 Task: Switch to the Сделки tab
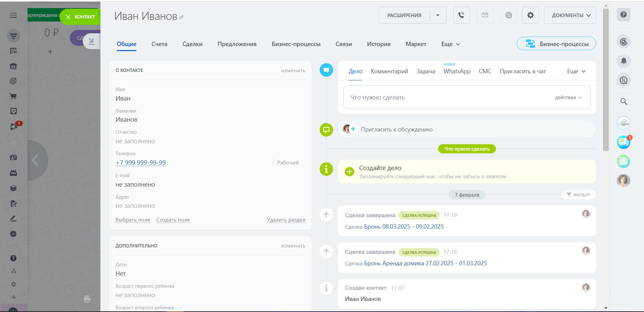coord(192,44)
